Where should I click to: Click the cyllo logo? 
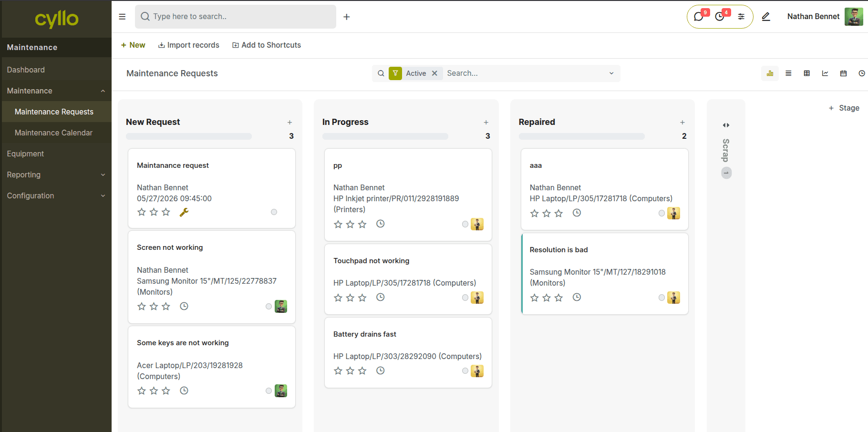(57, 19)
